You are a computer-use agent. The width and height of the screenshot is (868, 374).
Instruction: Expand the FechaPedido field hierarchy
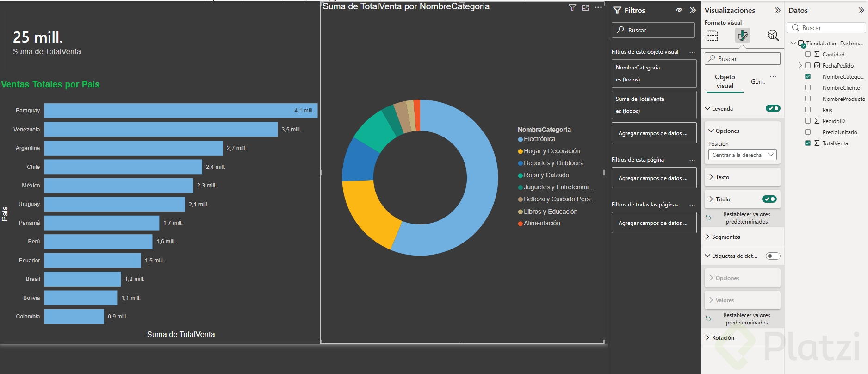[800, 65]
